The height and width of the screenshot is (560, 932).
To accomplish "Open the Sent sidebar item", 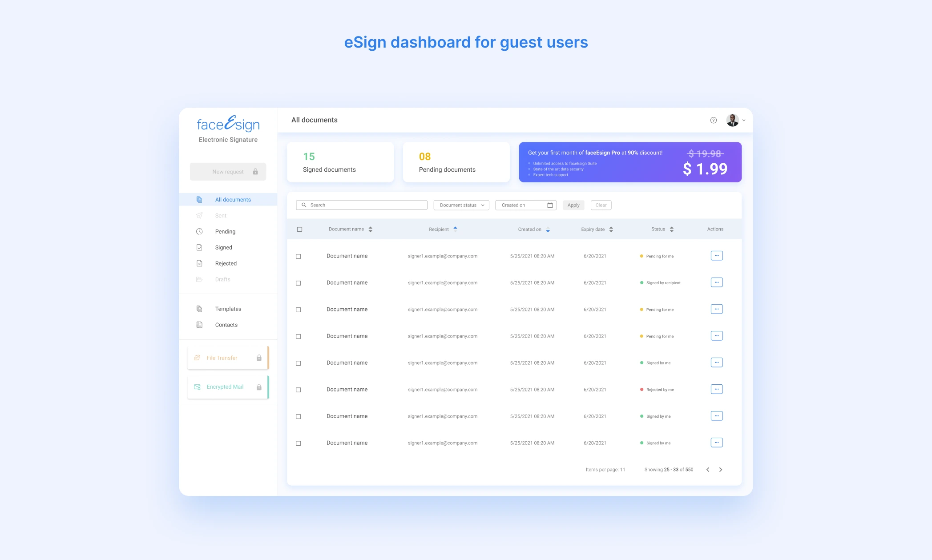I will click(x=228, y=216).
